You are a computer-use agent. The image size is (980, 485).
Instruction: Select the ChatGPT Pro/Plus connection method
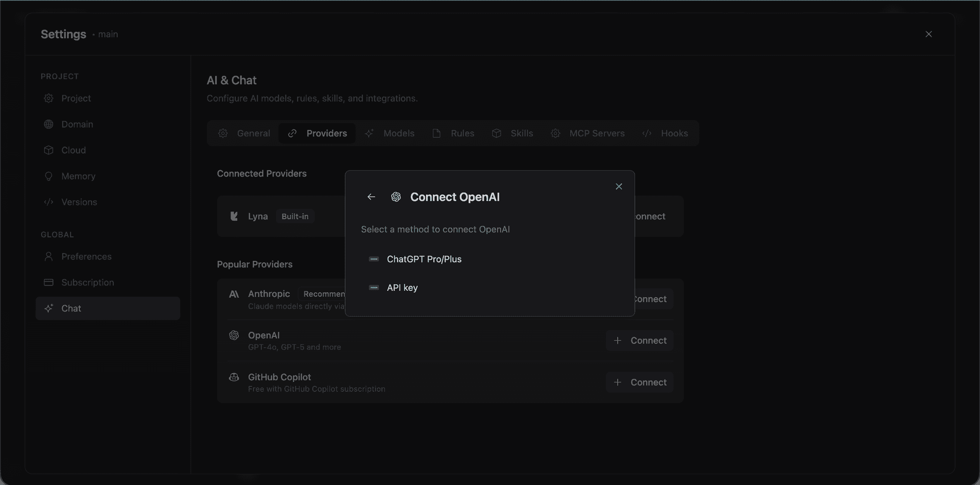coord(424,259)
